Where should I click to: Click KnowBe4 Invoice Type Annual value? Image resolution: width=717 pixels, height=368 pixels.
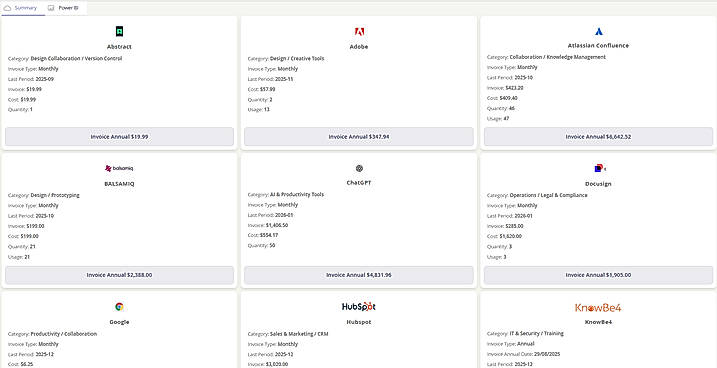coord(526,344)
